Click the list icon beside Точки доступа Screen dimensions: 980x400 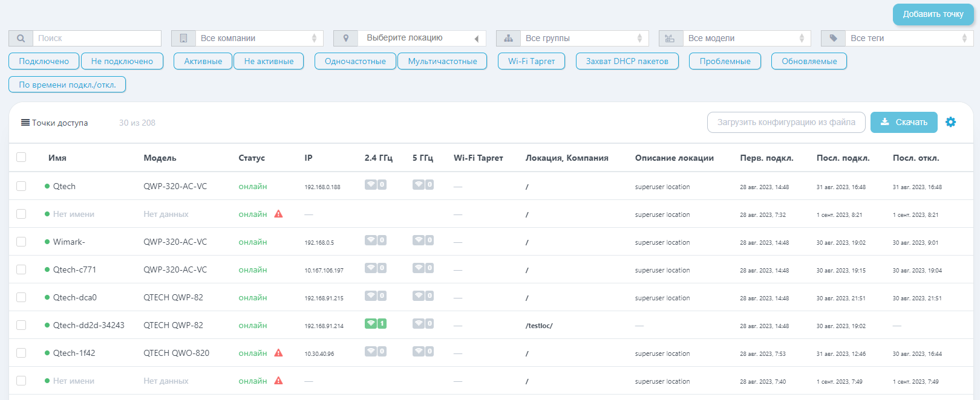tap(25, 123)
